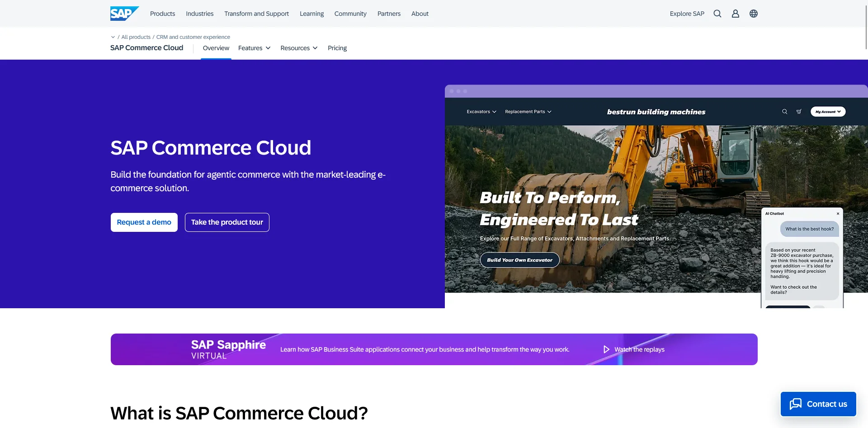Click the 'SAP Commerce Cloud' hero heading

coord(211,148)
